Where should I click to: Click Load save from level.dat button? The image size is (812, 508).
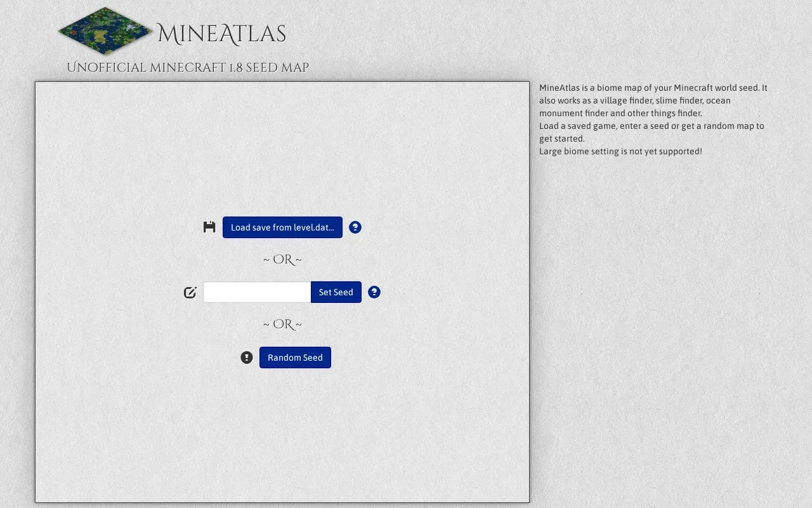(x=282, y=227)
